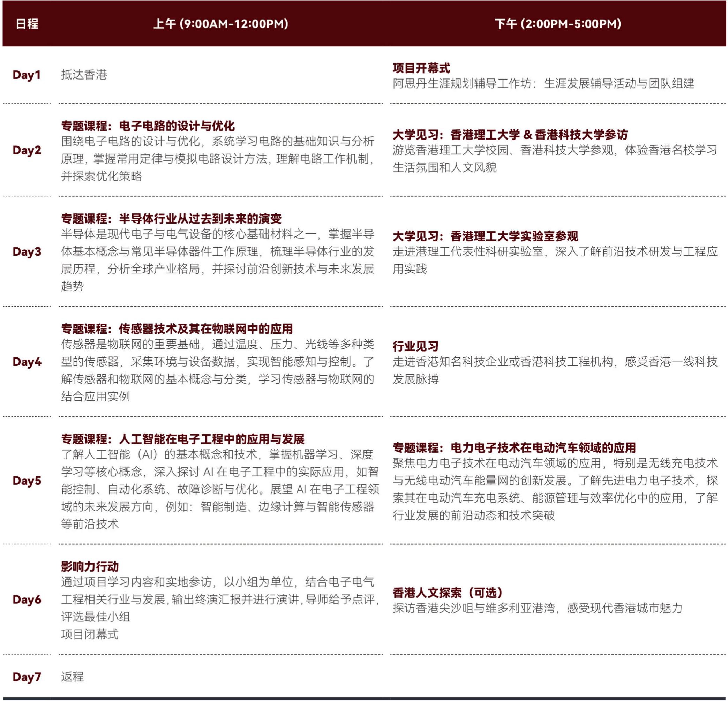Click the 抵达香港 text
Screen dimensions: 728x701
[84, 75]
